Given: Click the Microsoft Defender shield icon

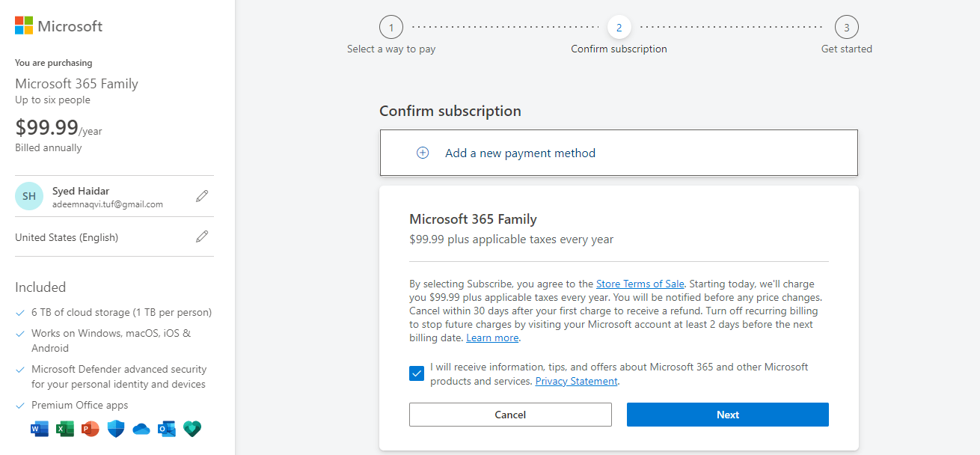Looking at the screenshot, I should (115, 428).
